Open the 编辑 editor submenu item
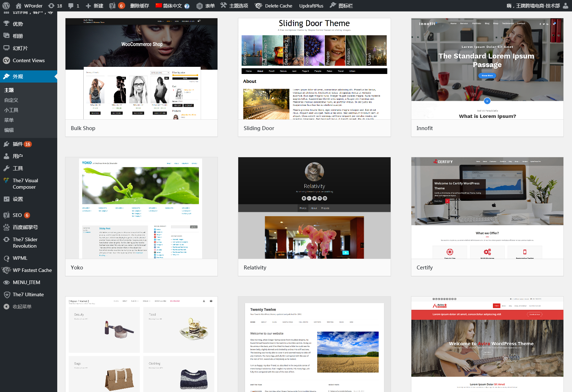This screenshot has height=392, width=572. coord(9,130)
